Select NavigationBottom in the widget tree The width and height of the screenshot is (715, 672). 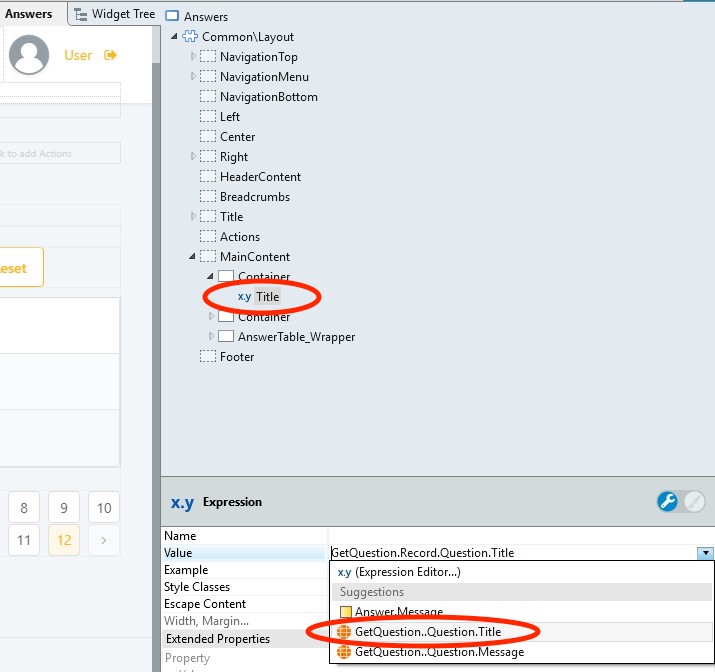[x=269, y=97]
